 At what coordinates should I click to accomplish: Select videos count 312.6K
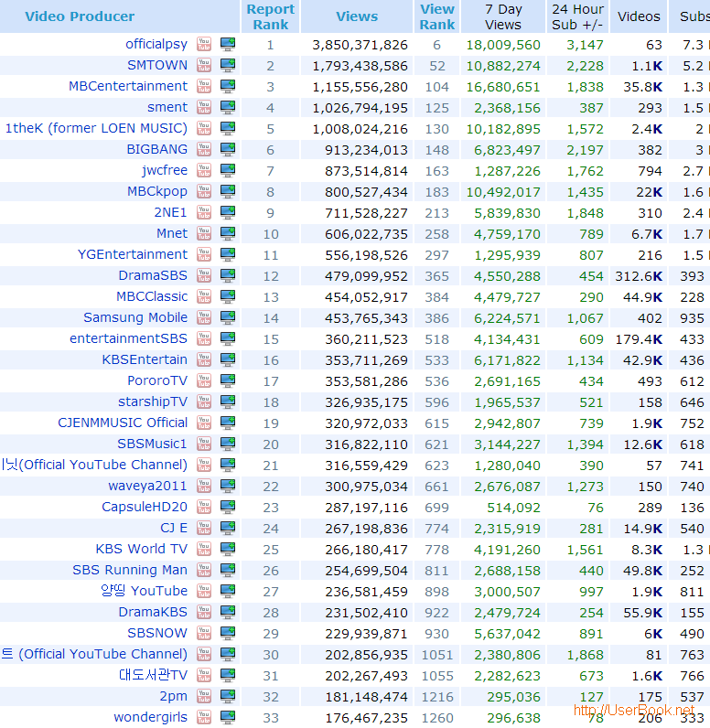pos(639,277)
